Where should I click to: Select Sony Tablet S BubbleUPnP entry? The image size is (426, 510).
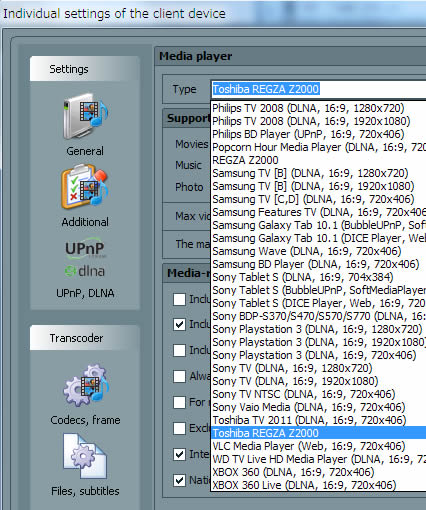point(319,290)
